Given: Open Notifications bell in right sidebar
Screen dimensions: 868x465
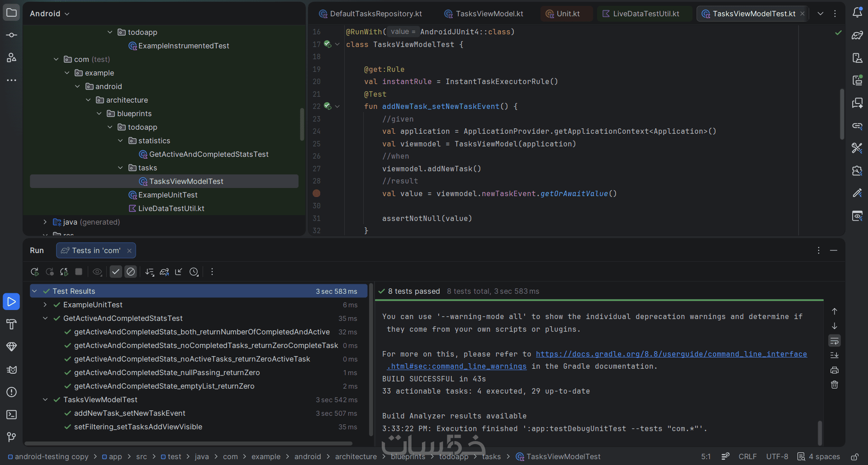Looking at the screenshot, I should click(857, 13).
